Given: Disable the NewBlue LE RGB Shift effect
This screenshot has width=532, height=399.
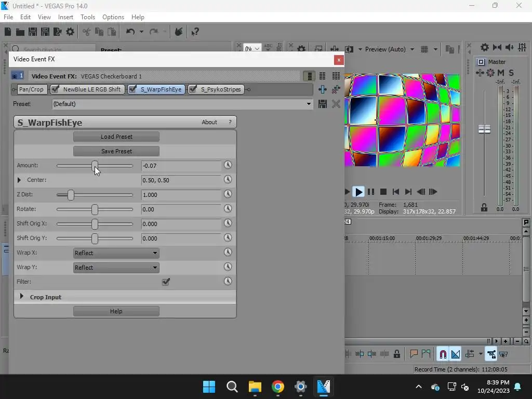Looking at the screenshot, I should [x=55, y=89].
